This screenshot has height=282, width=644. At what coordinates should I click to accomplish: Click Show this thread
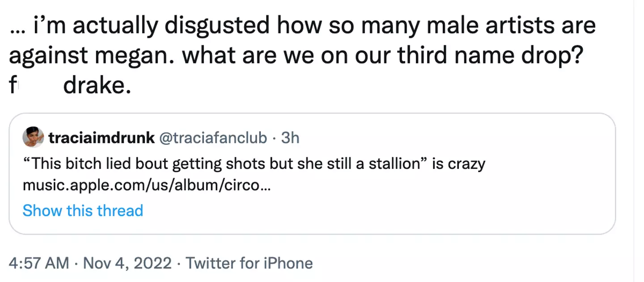pyautogui.click(x=83, y=210)
